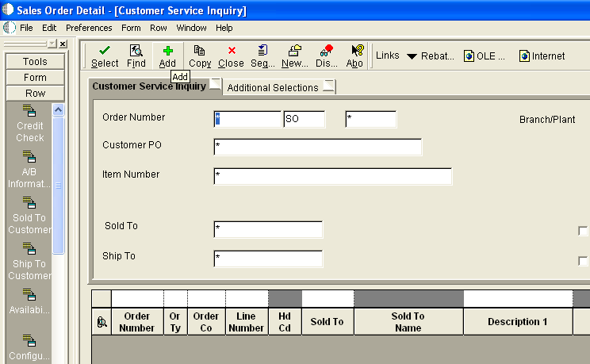Click the grid search magnifier icon
The width and height of the screenshot is (590, 364).
(102, 322)
